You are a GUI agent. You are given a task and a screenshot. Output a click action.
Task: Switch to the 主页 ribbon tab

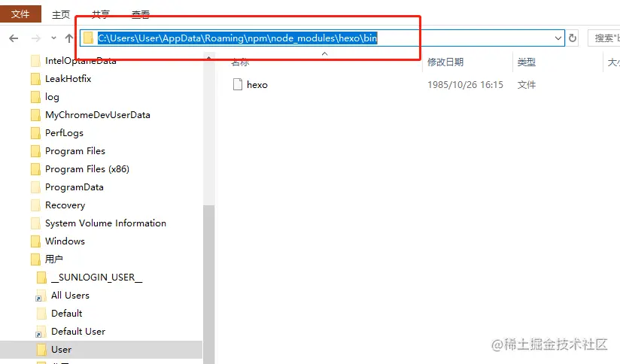(x=60, y=14)
